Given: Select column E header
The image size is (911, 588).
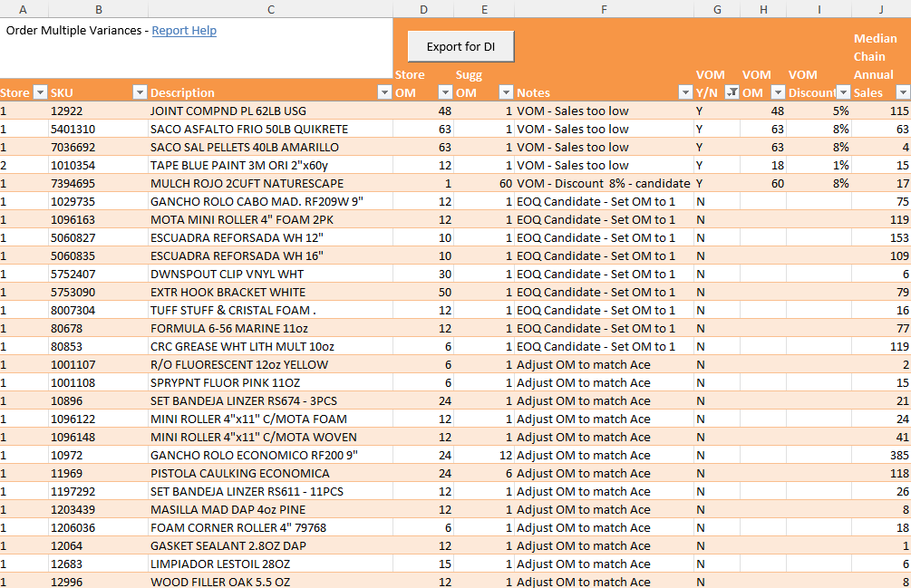Looking at the screenshot, I should tap(484, 9).
